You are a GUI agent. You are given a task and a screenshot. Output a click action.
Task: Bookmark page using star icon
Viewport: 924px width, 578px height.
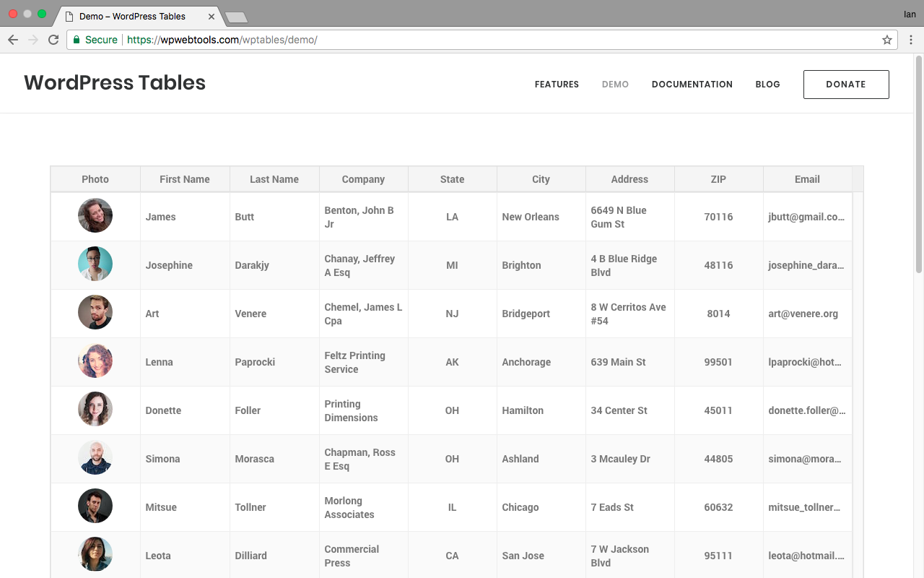click(887, 40)
